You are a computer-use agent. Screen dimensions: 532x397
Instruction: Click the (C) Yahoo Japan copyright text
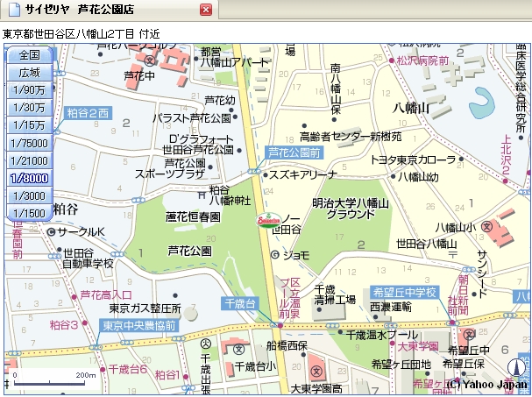tap(487, 385)
